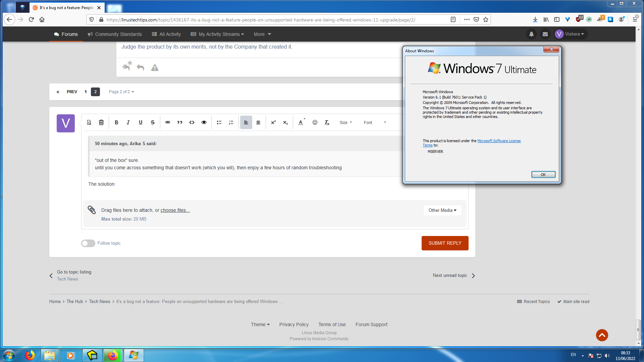
Task: Click the Bold formatting icon
Action: pyautogui.click(x=116, y=122)
